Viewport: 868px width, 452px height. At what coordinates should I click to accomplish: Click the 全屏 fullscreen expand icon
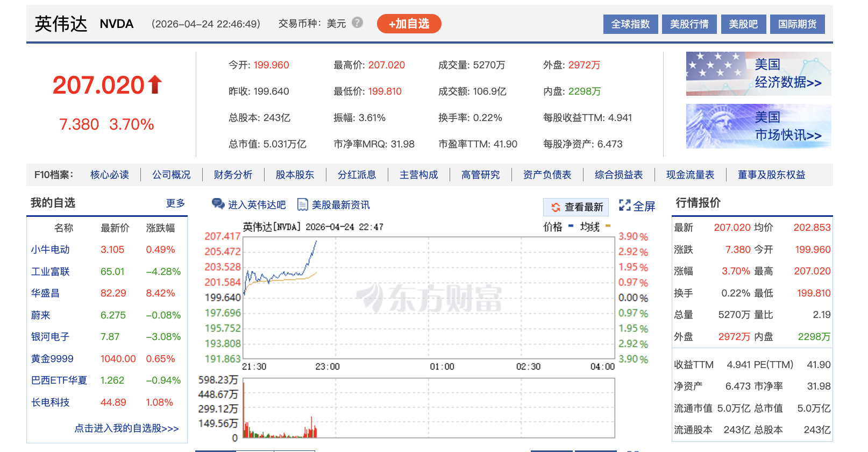point(624,205)
